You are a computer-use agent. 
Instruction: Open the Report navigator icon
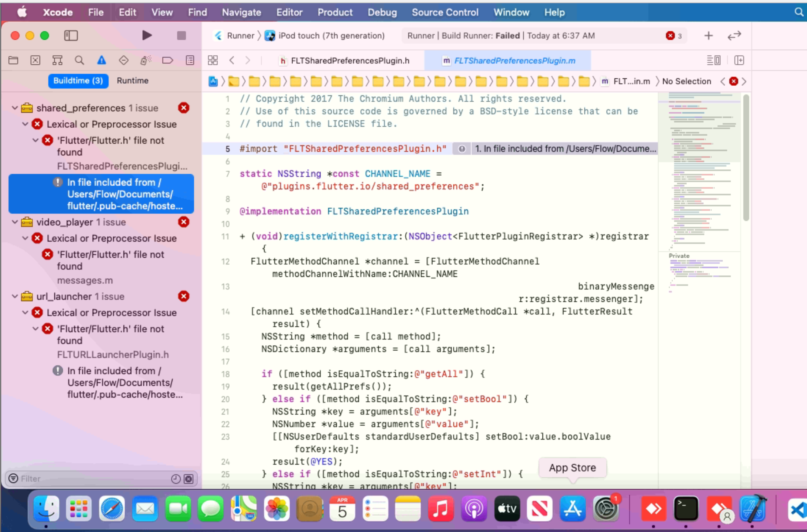[x=190, y=60]
